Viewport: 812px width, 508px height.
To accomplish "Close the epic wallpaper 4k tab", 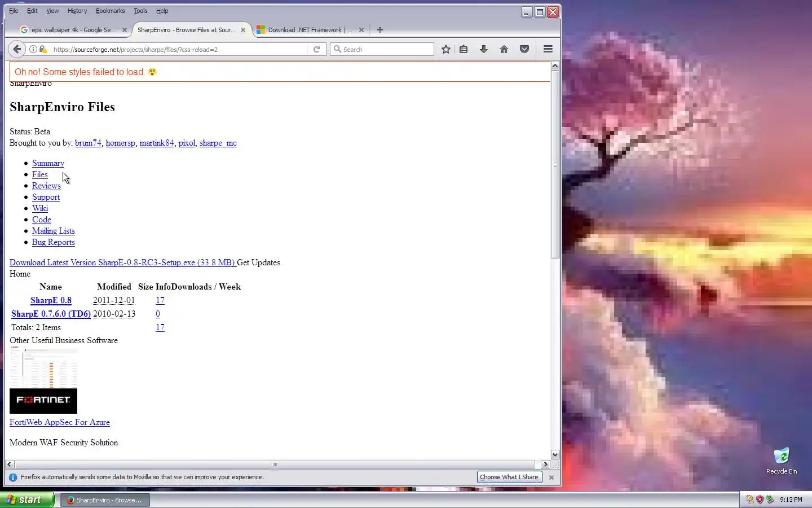I will pyautogui.click(x=125, y=30).
